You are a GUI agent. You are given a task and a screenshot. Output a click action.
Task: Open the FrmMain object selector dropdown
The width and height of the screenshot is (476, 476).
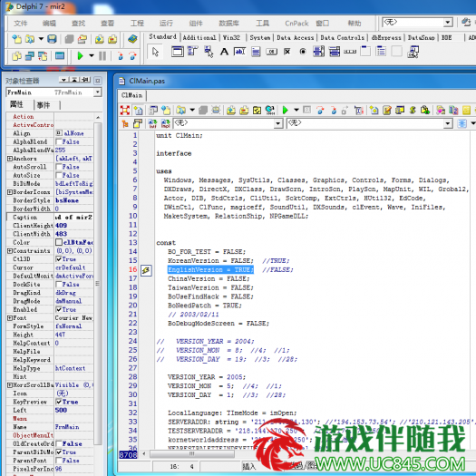97,92
